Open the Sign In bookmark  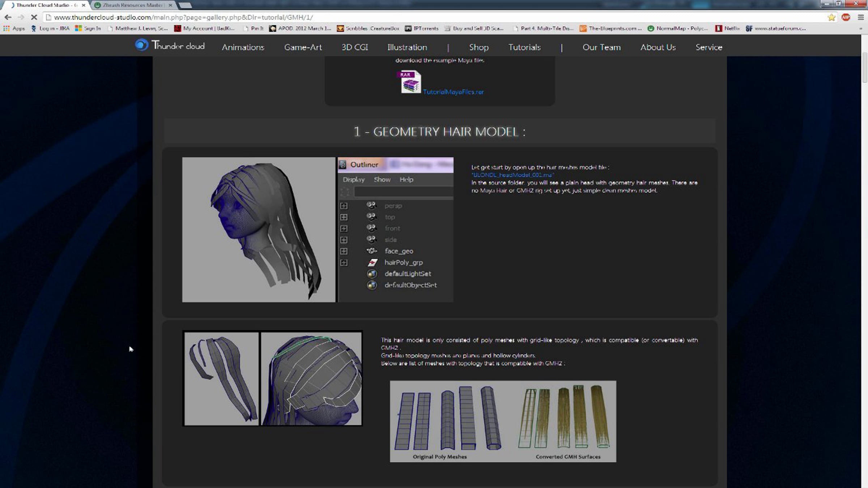tap(88, 28)
